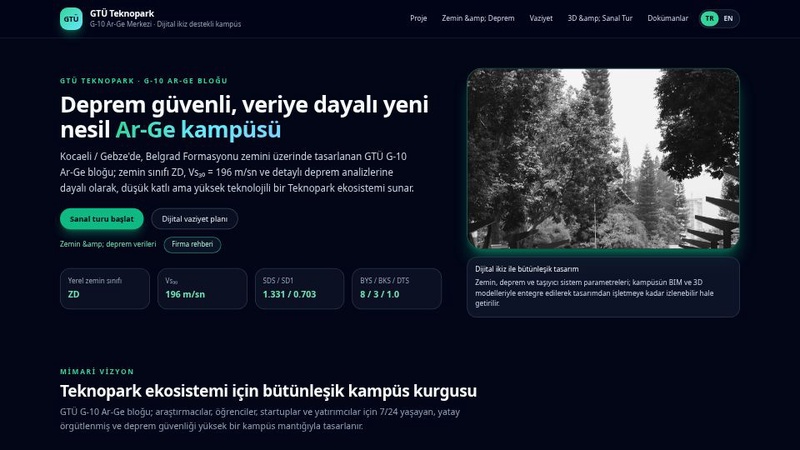800x450 pixels.
Task: Open 3D & Sanal Tur nav item
Action: 600,18
